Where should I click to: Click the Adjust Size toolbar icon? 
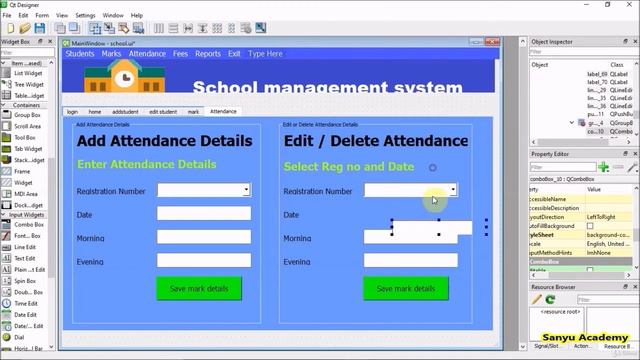260,28
